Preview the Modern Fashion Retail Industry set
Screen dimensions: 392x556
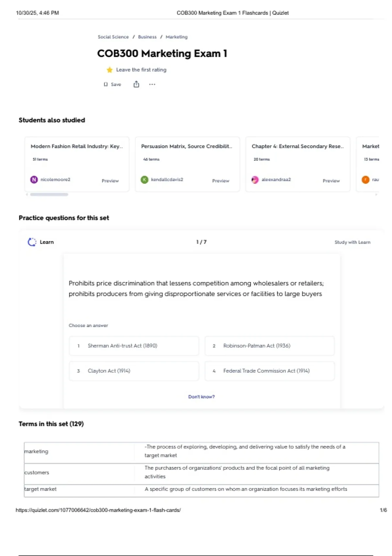(x=110, y=181)
